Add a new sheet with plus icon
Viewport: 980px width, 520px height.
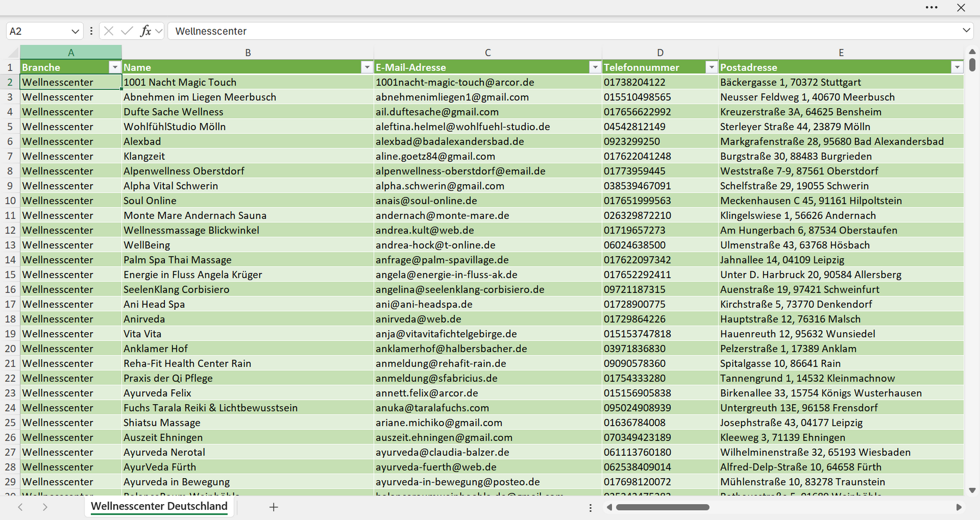coord(273,507)
